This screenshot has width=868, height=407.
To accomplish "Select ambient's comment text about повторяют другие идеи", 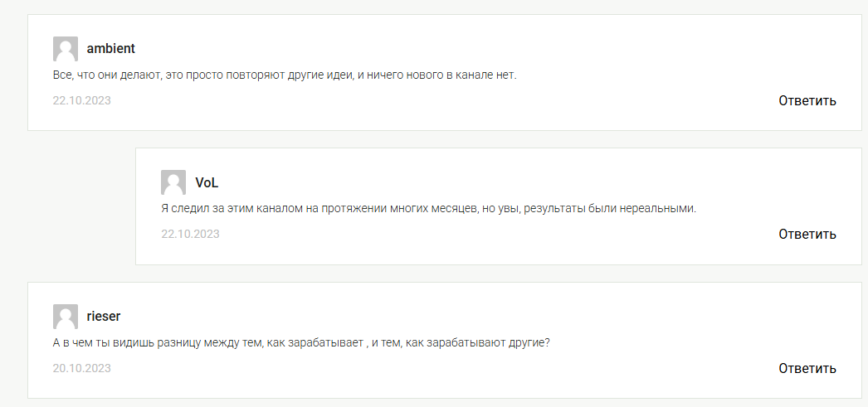I will point(285,75).
